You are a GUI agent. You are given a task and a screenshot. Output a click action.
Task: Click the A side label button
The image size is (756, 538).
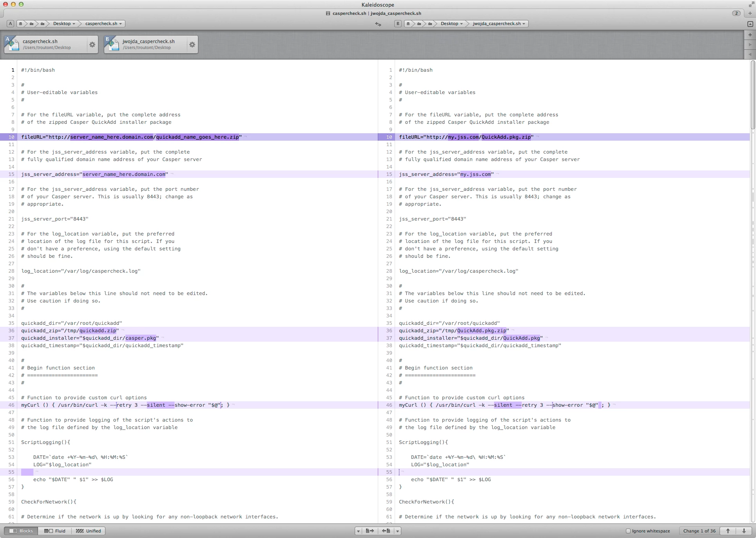[x=10, y=24]
